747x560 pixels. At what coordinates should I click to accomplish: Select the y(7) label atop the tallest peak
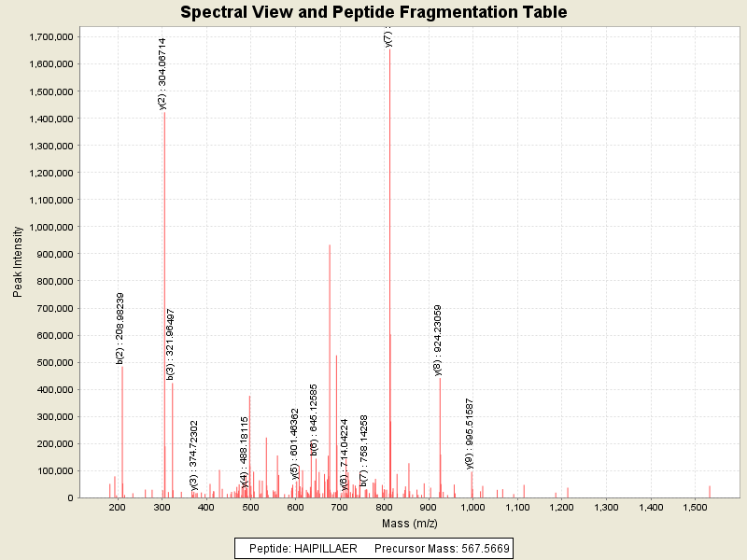coord(388,37)
